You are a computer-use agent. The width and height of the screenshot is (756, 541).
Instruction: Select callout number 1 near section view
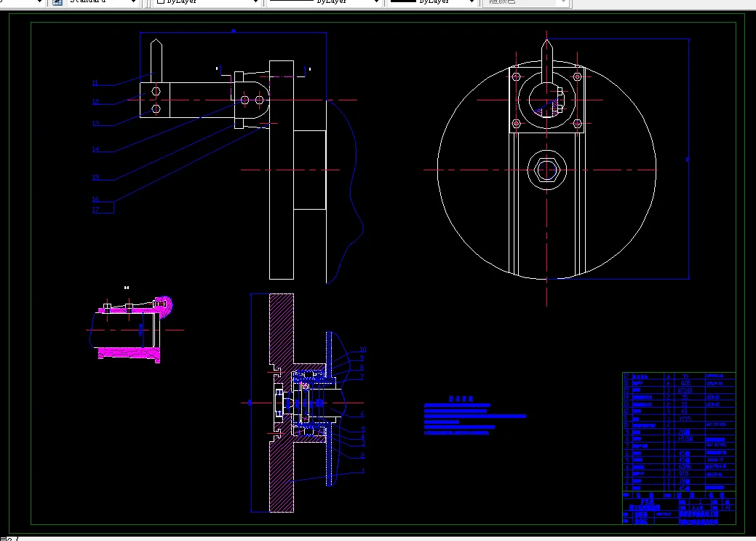(x=362, y=470)
